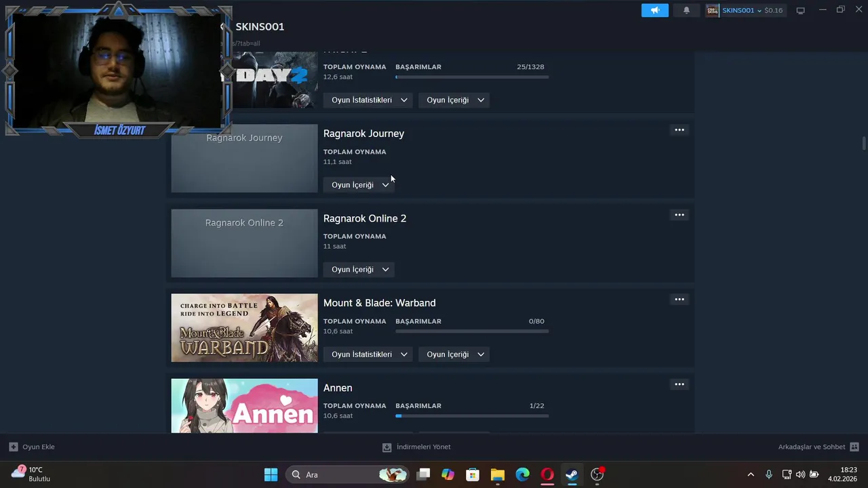868x488 pixels.
Task: Click the download manager icon
Action: point(387,447)
